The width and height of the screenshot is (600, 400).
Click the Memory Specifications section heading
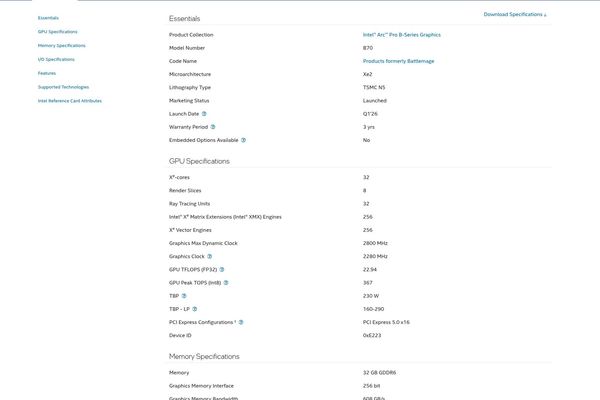point(204,356)
